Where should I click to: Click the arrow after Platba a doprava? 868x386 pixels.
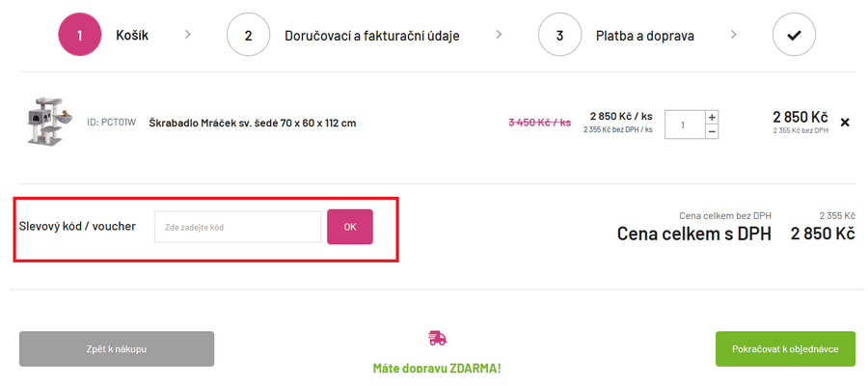click(734, 35)
